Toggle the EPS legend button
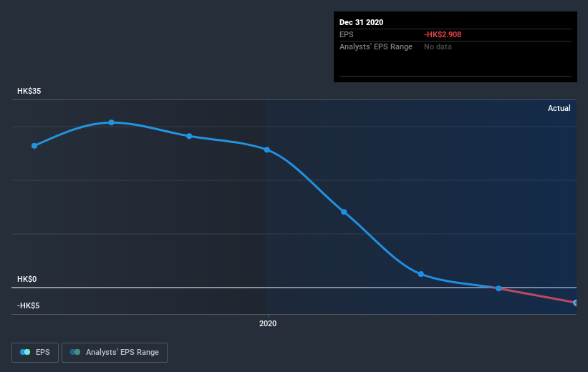Screen dimensions: 588x372 [35, 353]
